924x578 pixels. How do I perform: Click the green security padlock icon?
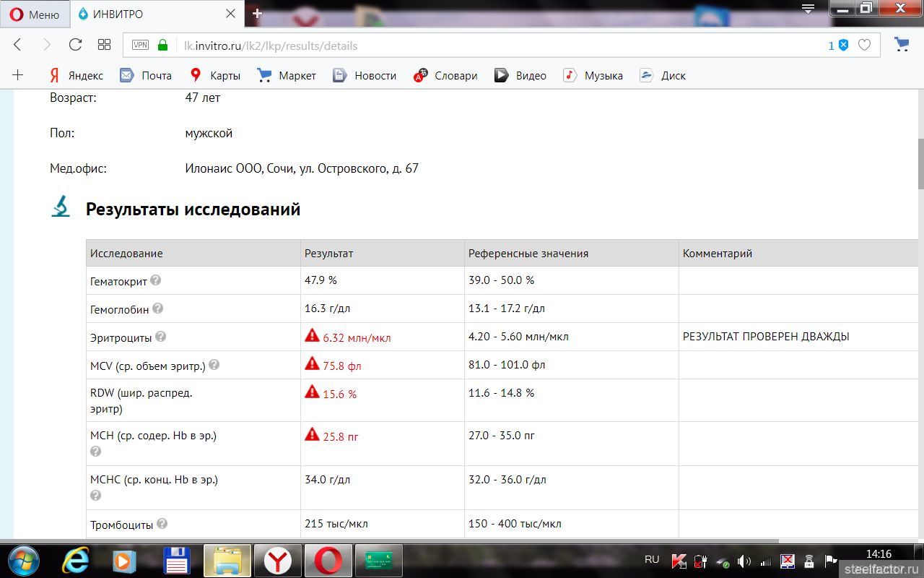click(x=162, y=45)
